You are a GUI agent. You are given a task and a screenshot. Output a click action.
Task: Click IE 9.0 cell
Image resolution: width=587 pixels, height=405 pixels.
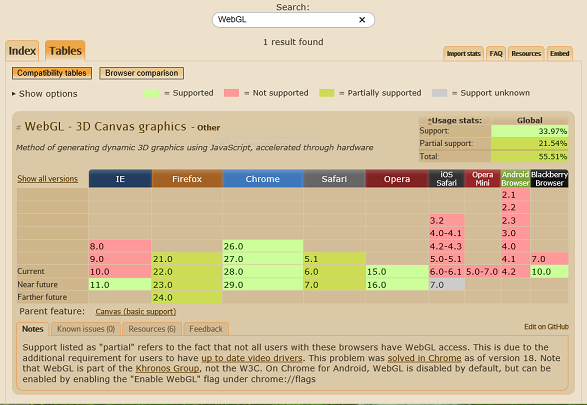[x=120, y=259]
